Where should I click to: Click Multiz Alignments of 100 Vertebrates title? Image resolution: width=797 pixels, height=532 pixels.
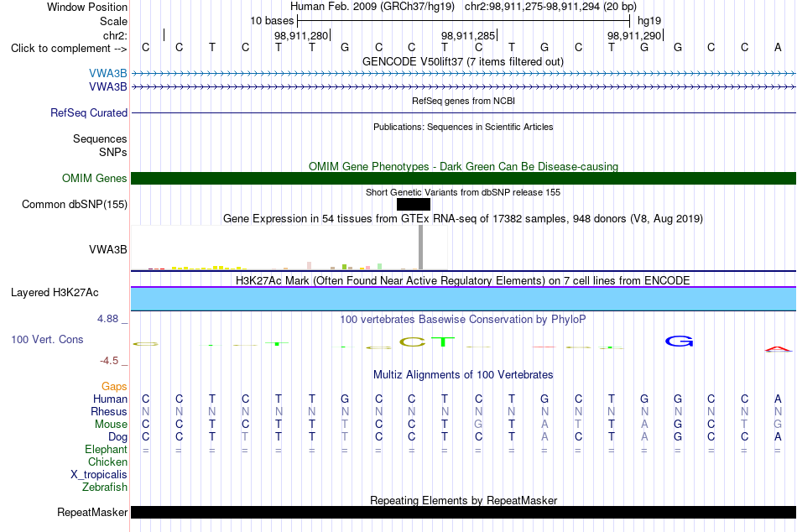click(463, 375)
